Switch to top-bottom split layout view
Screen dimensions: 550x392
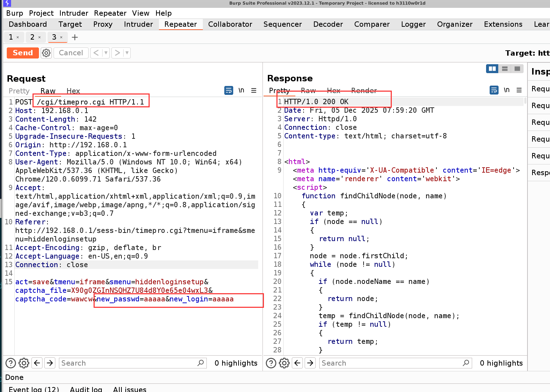coord(505,69)
